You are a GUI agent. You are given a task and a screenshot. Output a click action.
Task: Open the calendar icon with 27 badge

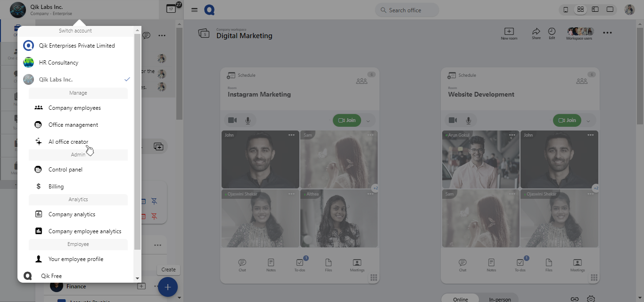pyautogui.click(x=171, y=9)
